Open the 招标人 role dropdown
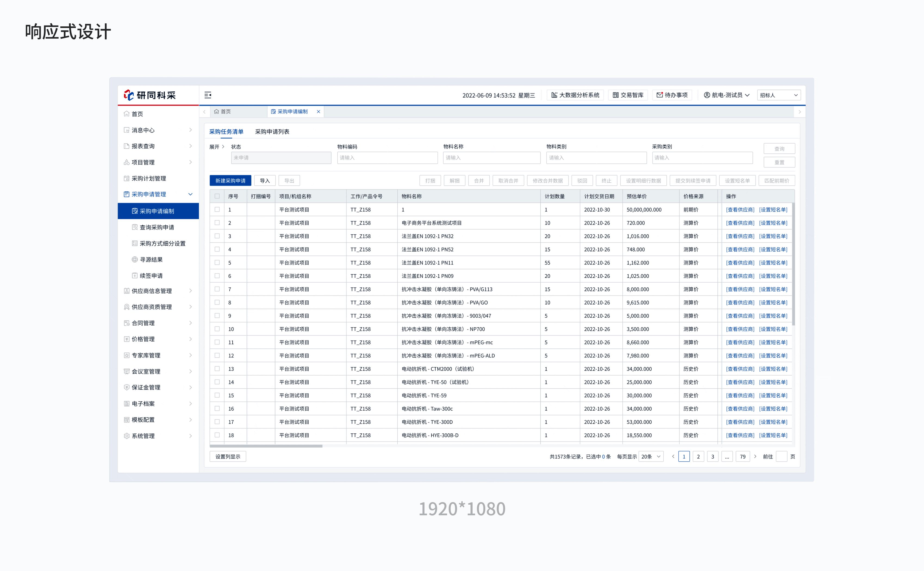Viewport: 924px width, 571px height. coord(779,95)
